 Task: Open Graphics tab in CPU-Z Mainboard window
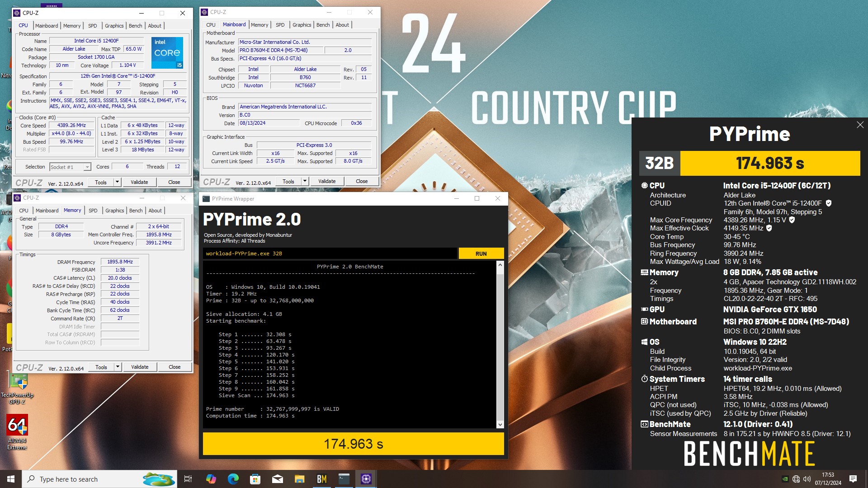pyautogui.click(x=302, y=25)
